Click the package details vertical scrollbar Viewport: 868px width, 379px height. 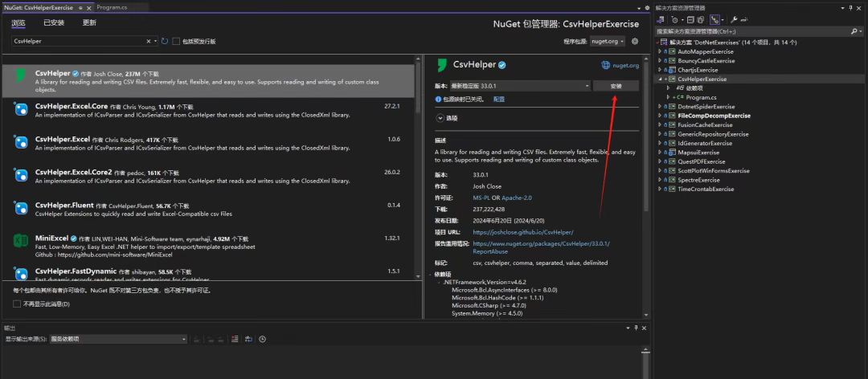coord(645,188)
